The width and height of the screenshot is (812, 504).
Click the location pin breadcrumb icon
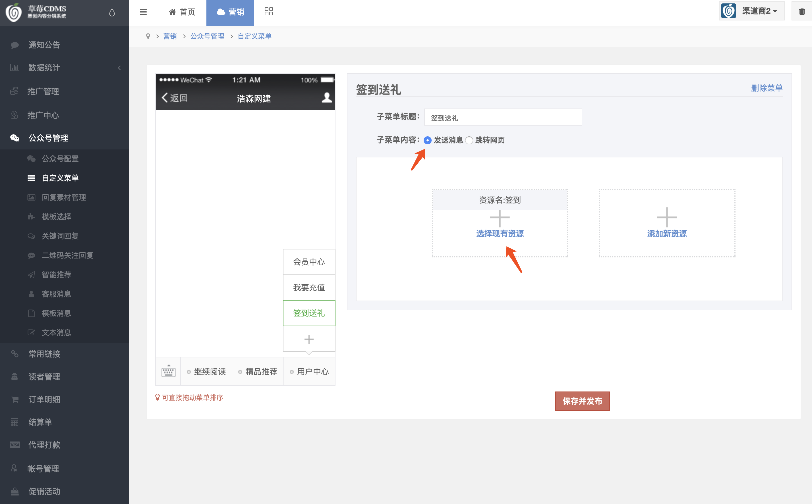click(x=148, y=36)
